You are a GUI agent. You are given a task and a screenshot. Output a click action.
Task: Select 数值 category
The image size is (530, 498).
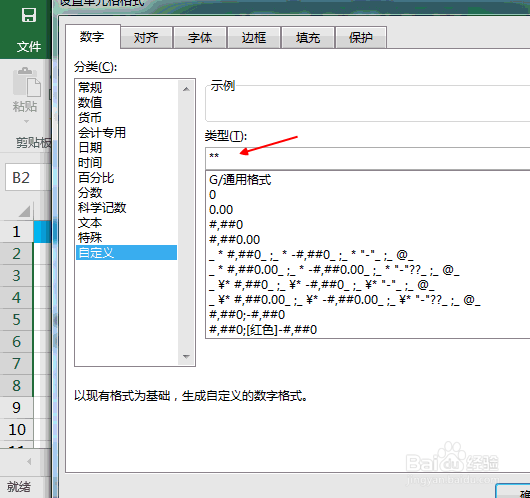tap(126, 102)
